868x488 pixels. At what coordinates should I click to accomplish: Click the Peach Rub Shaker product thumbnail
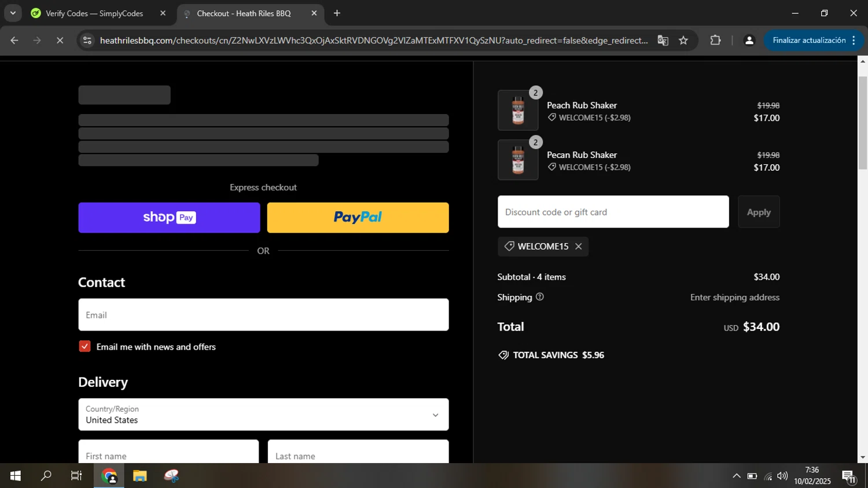click(x=518, y=110)
